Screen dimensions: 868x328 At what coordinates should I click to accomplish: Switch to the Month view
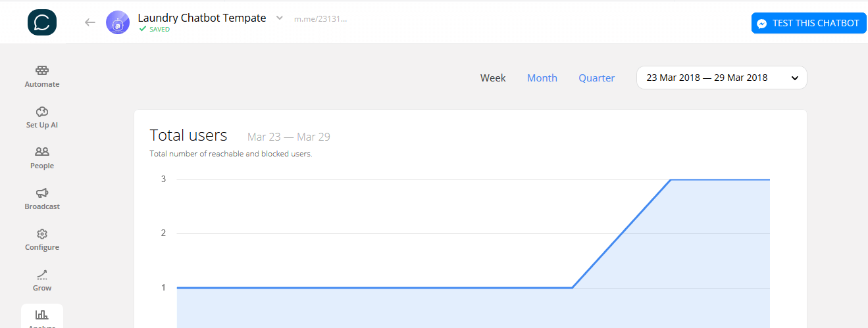(542, 78)
